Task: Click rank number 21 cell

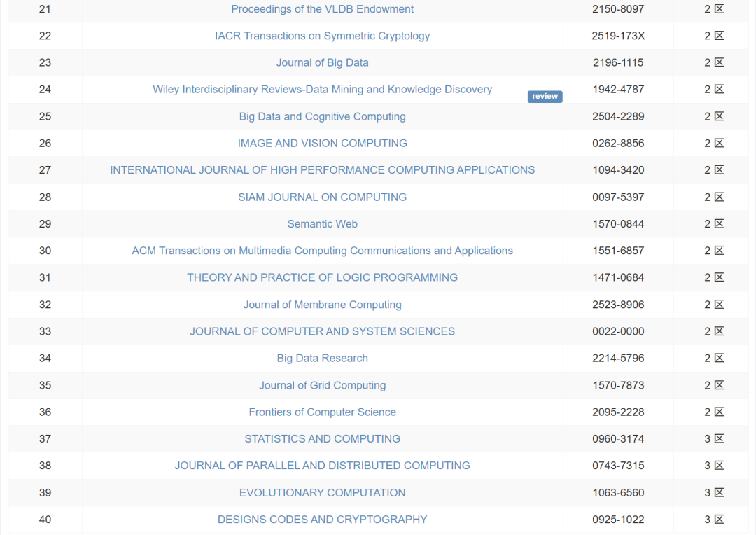Action: point(45,9)
